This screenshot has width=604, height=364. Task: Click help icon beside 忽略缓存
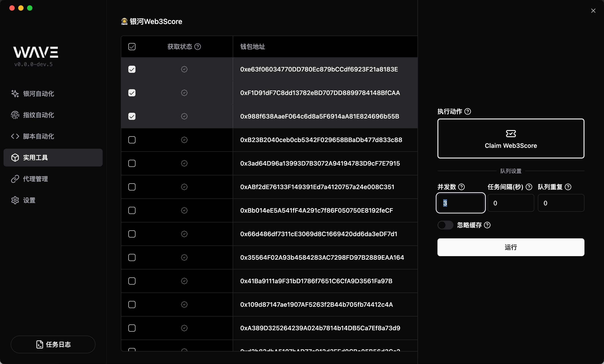[x=487, y=225]
